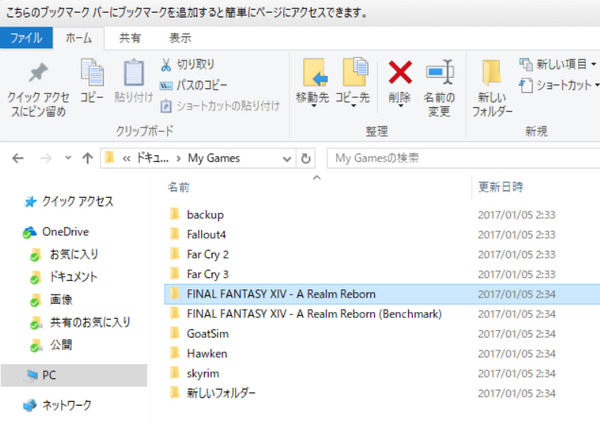Open the Copy To (コピー先) folder icon
600x423 pixels.
355,72
